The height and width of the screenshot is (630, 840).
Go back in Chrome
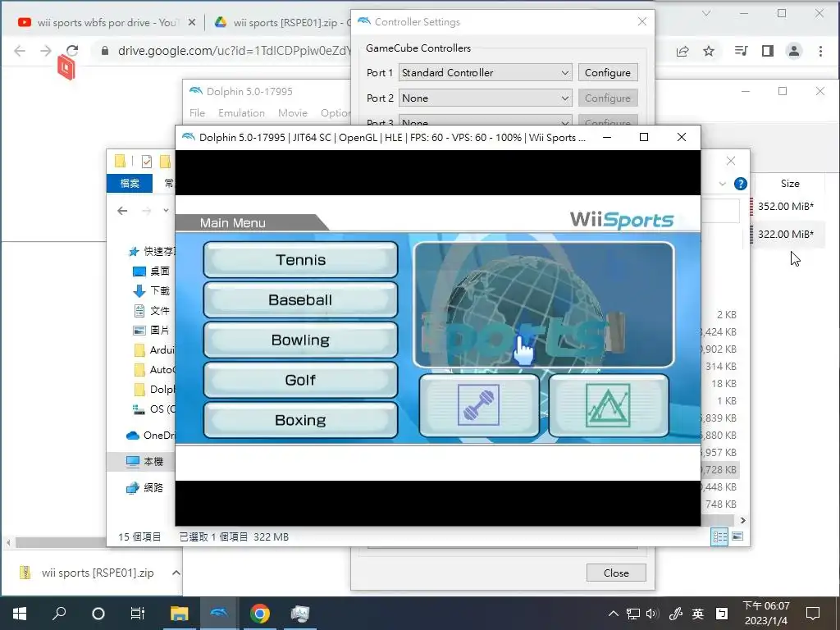[20, 51]
